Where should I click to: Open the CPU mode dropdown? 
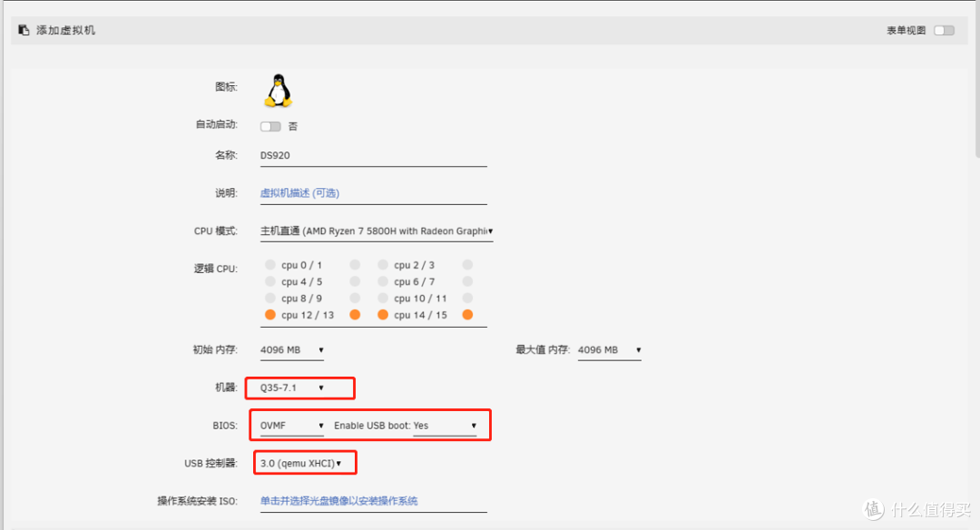pyautogui.click(x=377, y=231)
